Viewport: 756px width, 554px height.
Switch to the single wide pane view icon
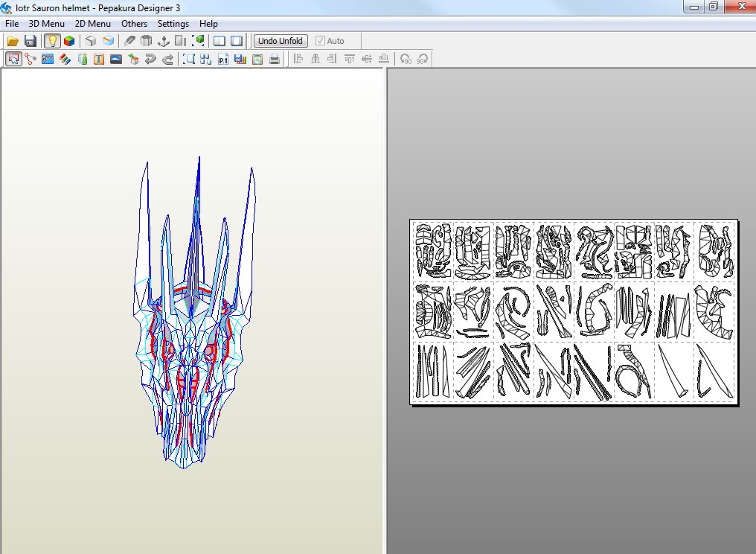point(237,41)
